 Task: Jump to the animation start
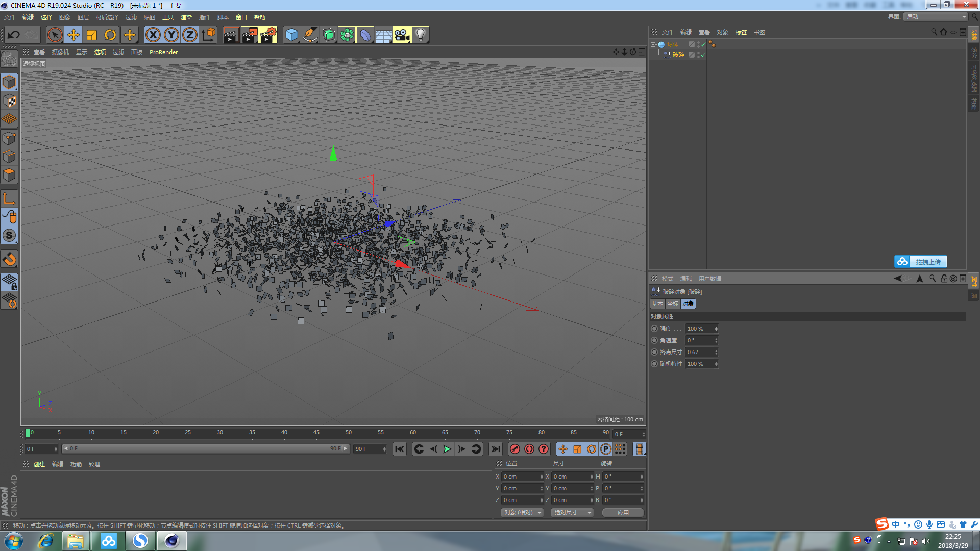pyautogui.click(x=400, y=449)
